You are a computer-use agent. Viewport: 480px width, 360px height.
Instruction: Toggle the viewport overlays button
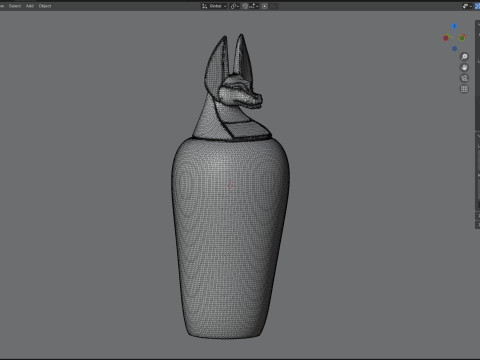[477, 6]
